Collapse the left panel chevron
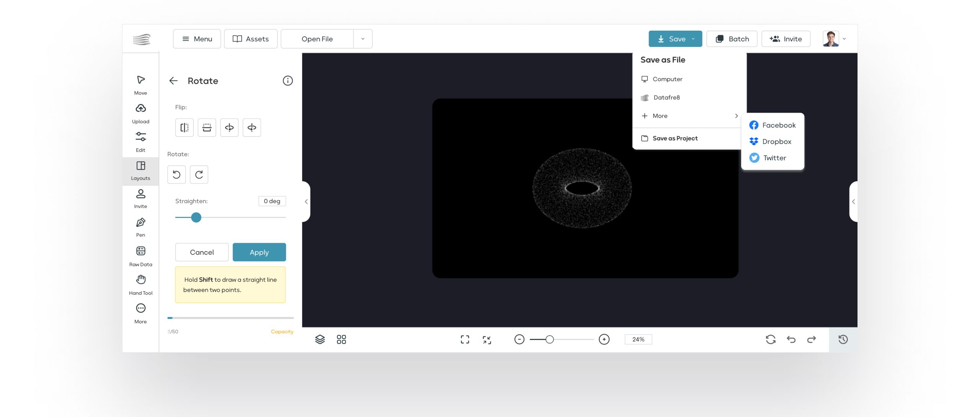The image size is (980, 417). coord(306,201)
